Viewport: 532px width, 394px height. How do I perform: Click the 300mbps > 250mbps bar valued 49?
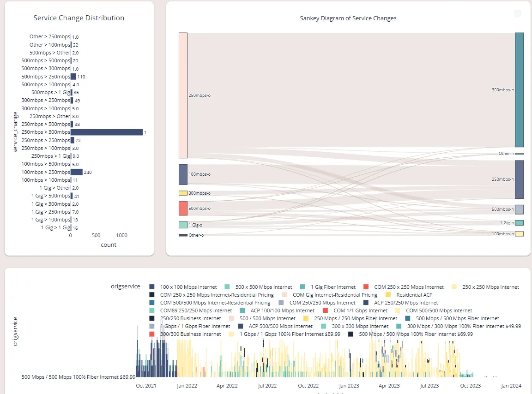point(72,101)
